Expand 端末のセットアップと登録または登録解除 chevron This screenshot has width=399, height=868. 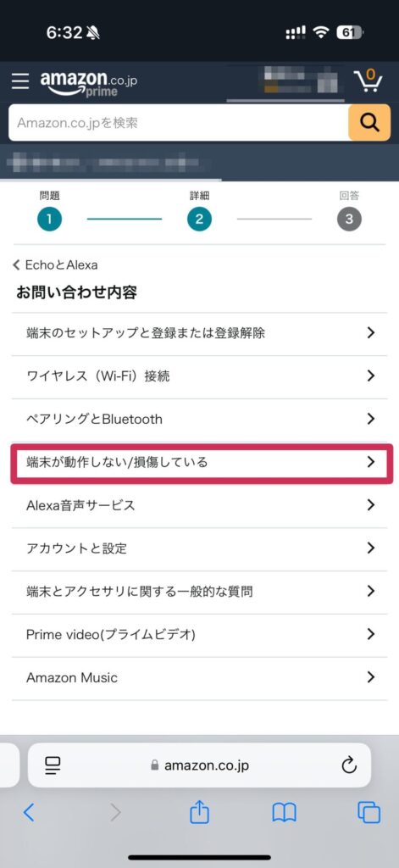click(x=371, y=332)
